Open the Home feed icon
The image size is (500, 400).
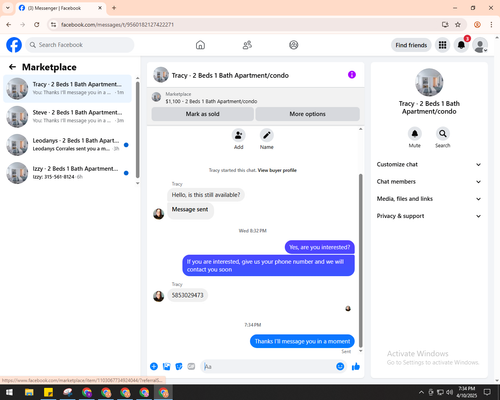(x=200, y=45)
